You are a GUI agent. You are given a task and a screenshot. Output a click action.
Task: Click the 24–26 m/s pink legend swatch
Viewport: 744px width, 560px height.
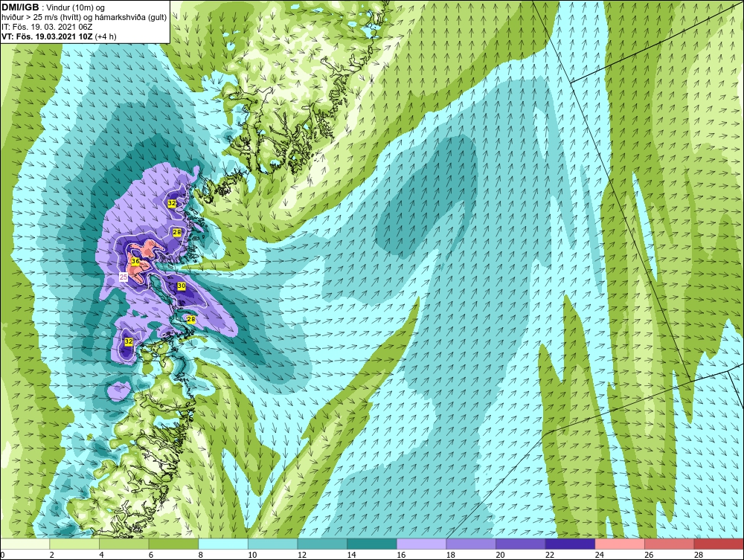click(620, 544)
